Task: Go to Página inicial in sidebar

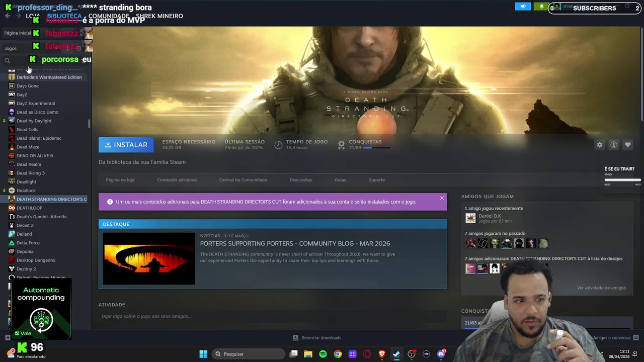Action: 18,33
